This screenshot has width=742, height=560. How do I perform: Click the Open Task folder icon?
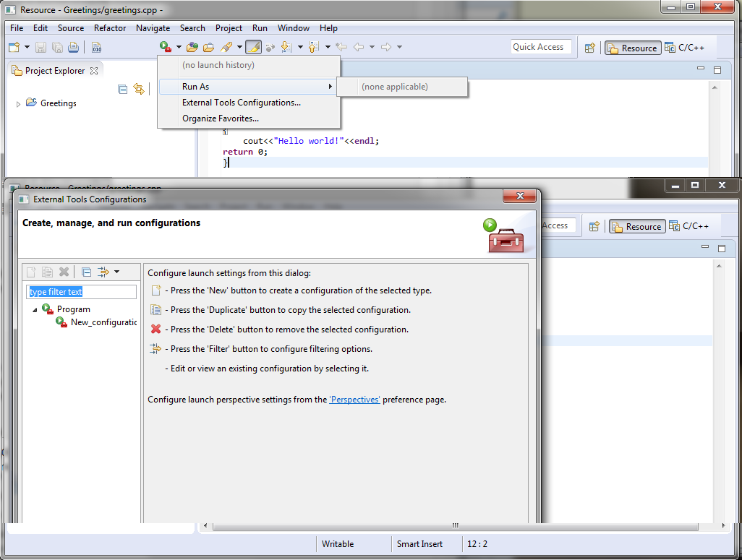point(208,47)
